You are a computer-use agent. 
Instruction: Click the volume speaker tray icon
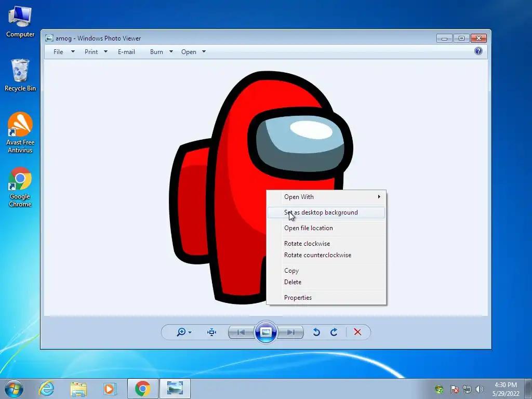point(480,389)
